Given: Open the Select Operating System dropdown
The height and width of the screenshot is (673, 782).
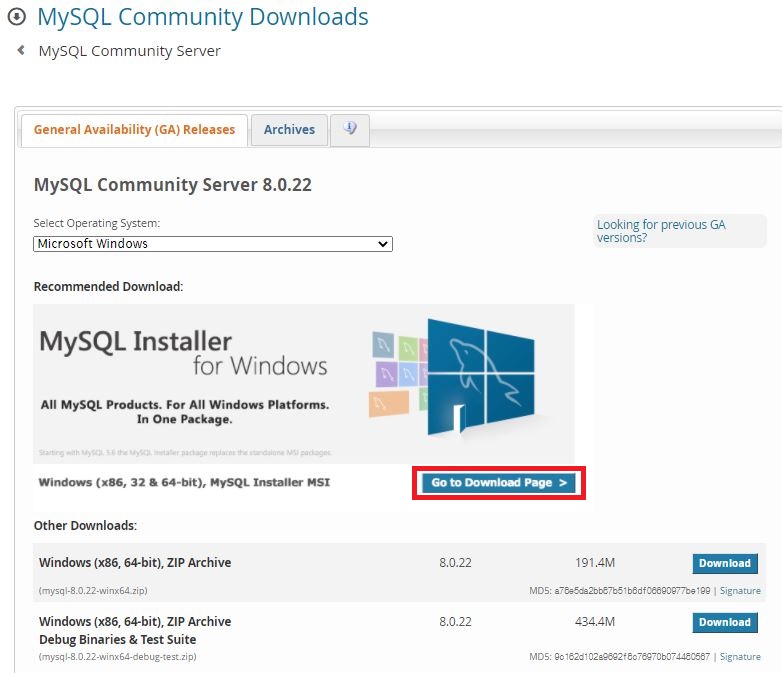Looking at the screenshot, I should 213,244.
